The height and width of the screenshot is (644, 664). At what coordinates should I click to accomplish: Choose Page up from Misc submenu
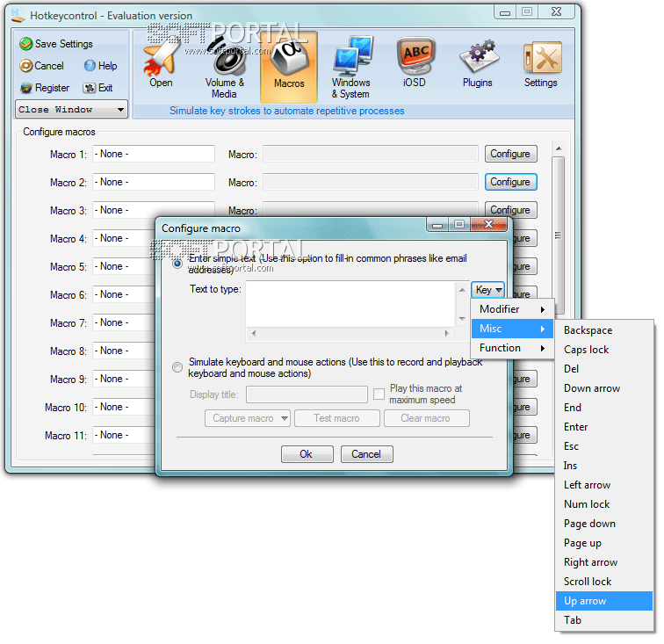(604, 543)
